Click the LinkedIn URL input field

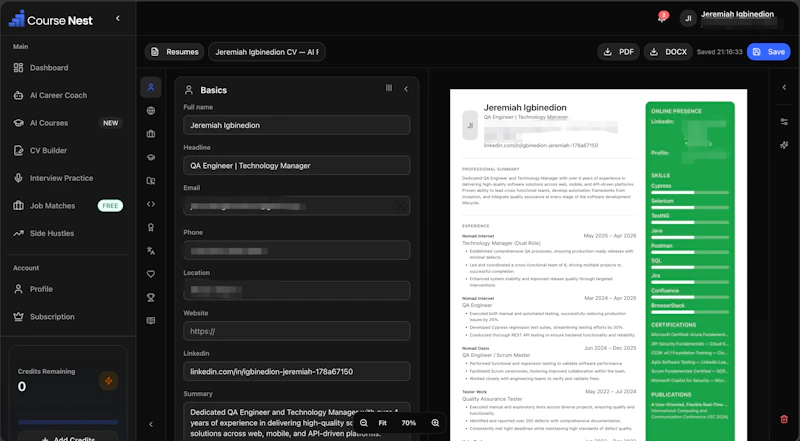pos(296,371)
